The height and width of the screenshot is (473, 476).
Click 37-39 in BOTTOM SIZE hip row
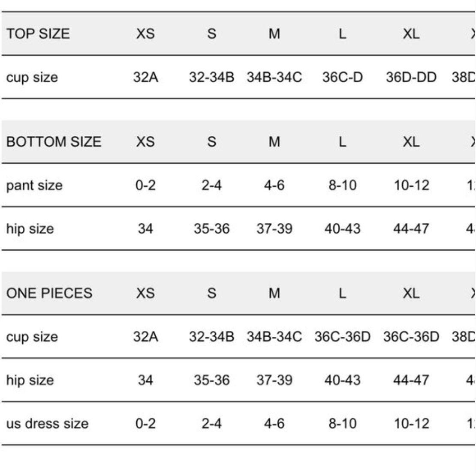(274, 229)
